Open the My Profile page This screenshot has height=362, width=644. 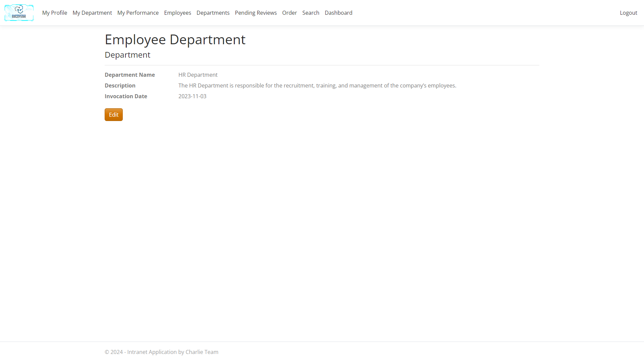coord(55,13)
